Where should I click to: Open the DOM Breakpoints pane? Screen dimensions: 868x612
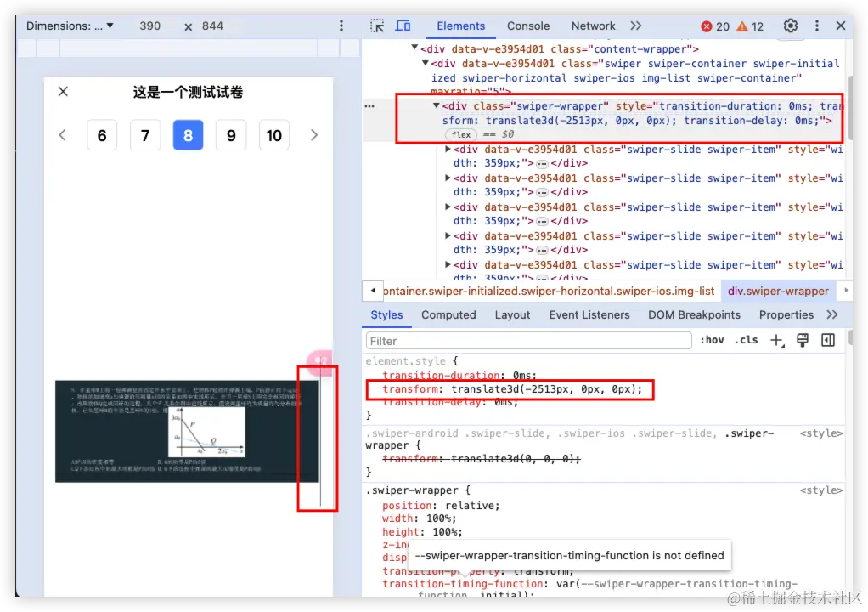pyautogui.click(x=694, y=314)
